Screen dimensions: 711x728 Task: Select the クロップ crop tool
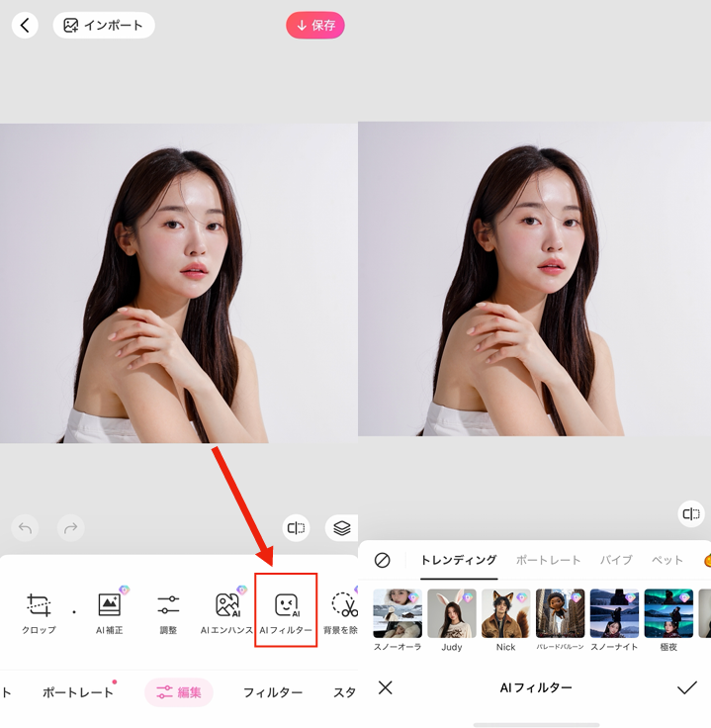[39, 611]
